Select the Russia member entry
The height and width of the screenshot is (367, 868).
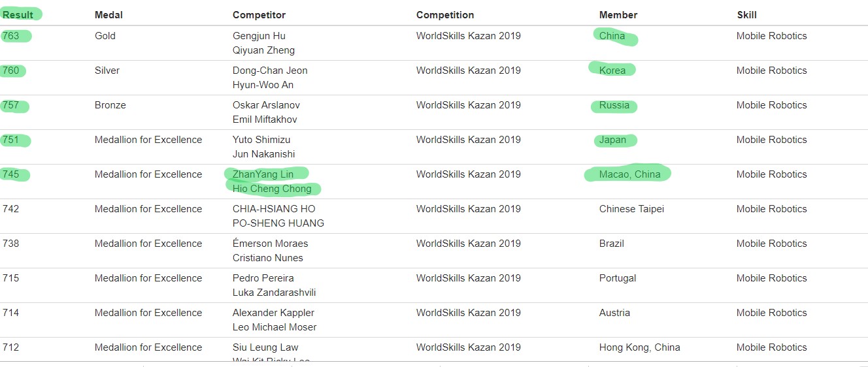614,105
